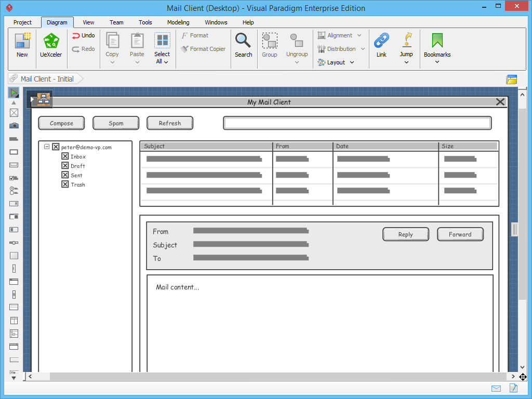Select the checkbox widget tool in the palette
The width and height of the screenshot is (532, 399).
tap(14, 178)
